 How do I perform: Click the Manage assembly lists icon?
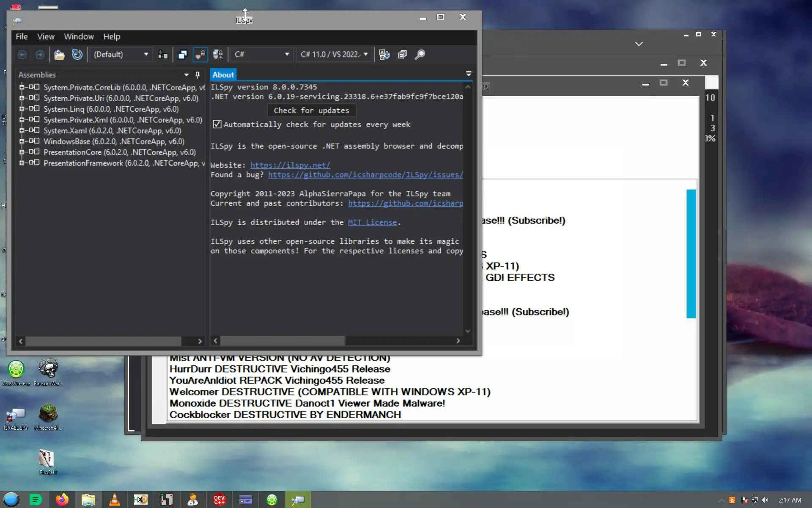tap(163, 55)
